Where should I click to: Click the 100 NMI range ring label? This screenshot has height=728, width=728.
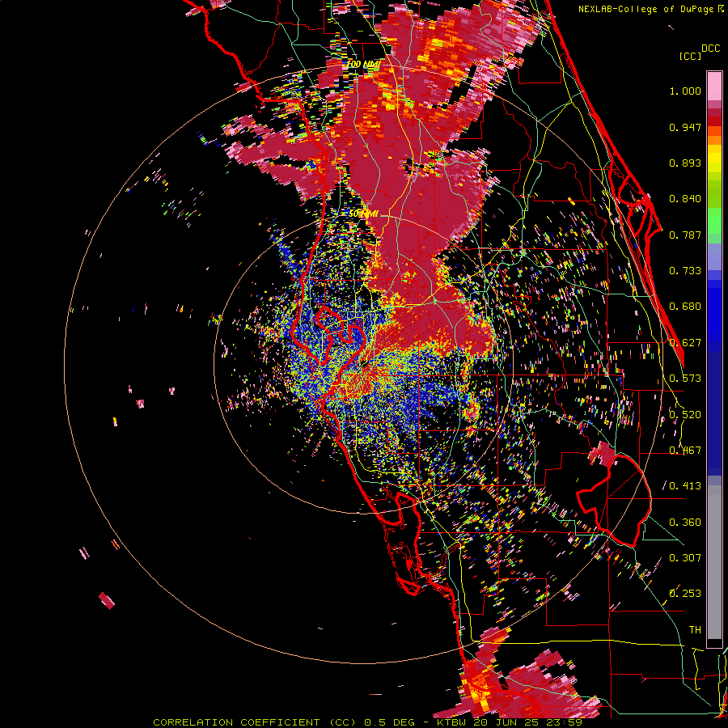(363, 64)
